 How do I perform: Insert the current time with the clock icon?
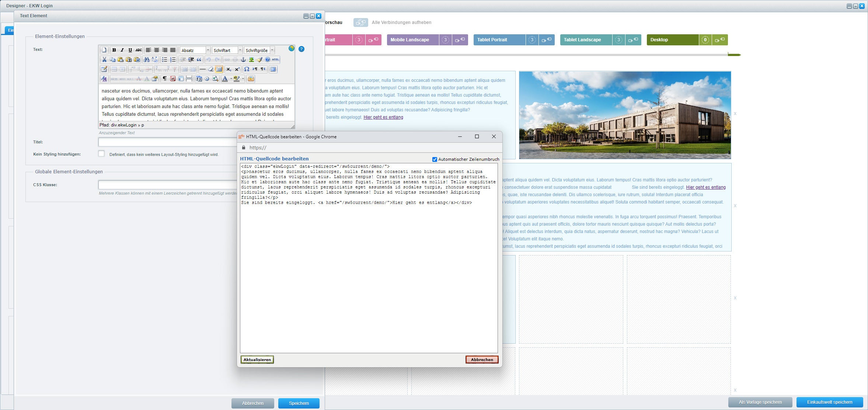tap(207, 79)
